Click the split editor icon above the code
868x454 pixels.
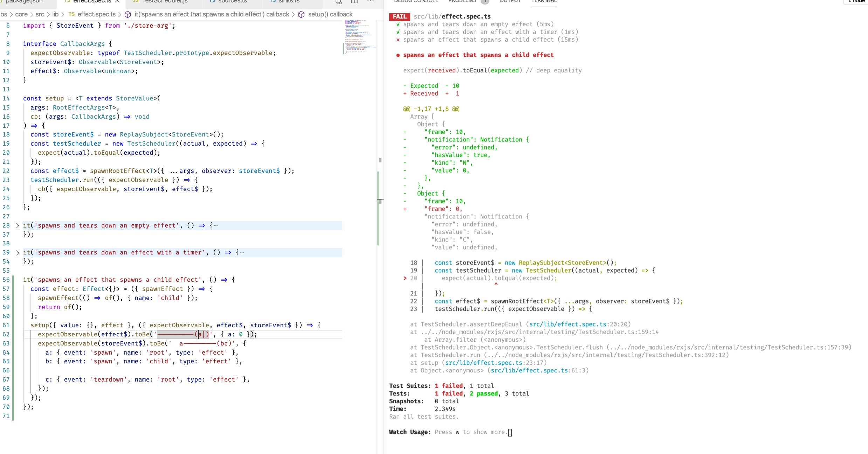(354, 1)
